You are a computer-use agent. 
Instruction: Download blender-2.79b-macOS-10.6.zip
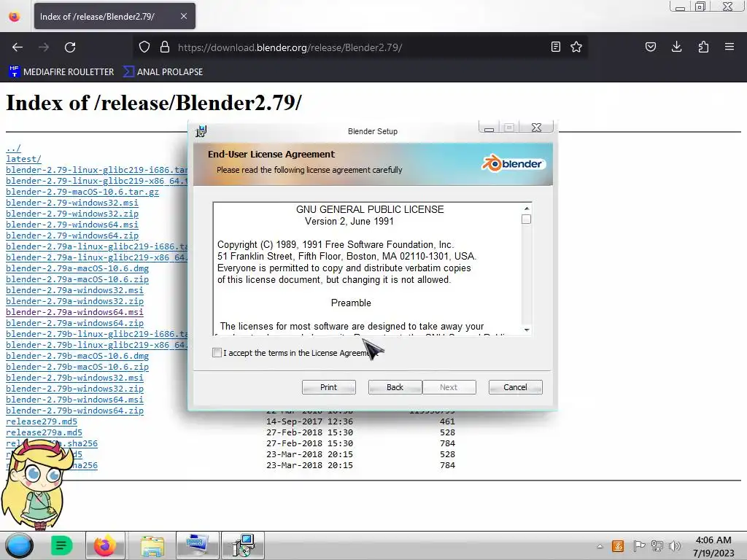click(77, 367)
